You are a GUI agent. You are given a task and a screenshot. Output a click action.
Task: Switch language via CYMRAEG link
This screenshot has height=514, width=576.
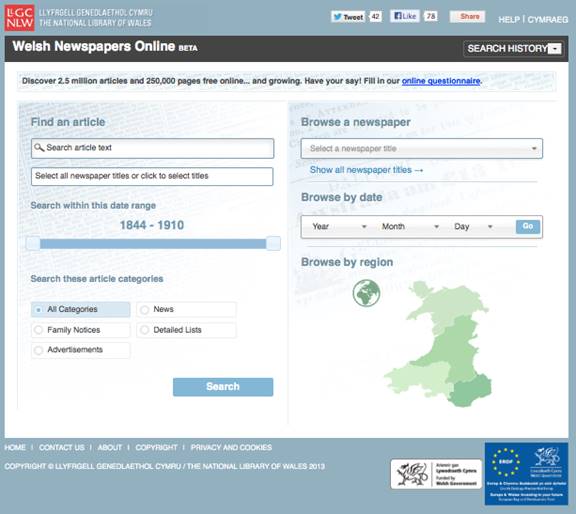click(x=548, y=19)
